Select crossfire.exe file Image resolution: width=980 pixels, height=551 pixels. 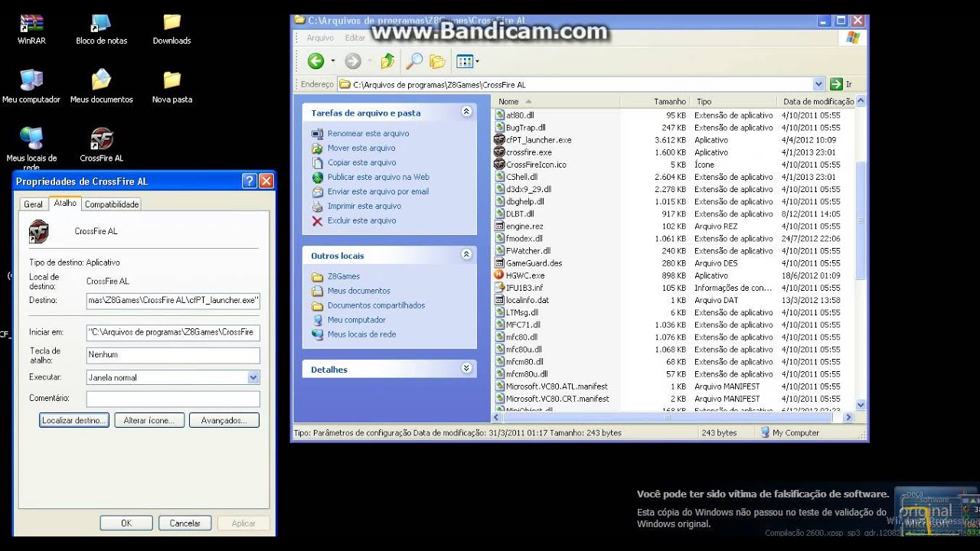click(x=528, y=152)
